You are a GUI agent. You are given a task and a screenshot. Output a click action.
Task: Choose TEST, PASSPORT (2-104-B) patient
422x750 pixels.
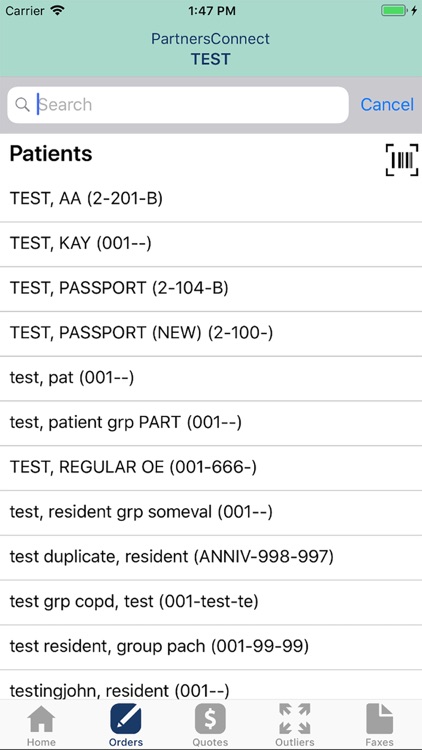[x=211, y=288]
